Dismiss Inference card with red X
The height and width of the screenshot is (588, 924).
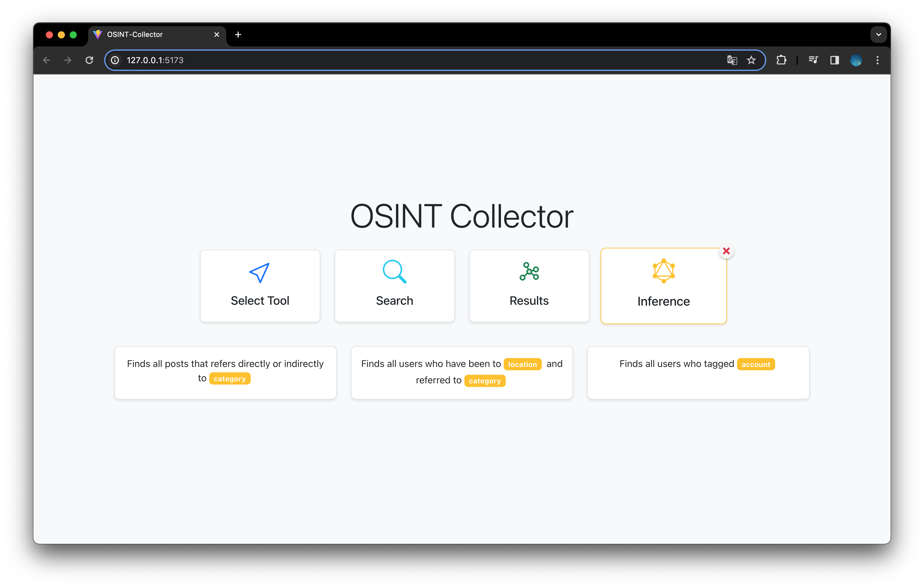coord(726,251)
